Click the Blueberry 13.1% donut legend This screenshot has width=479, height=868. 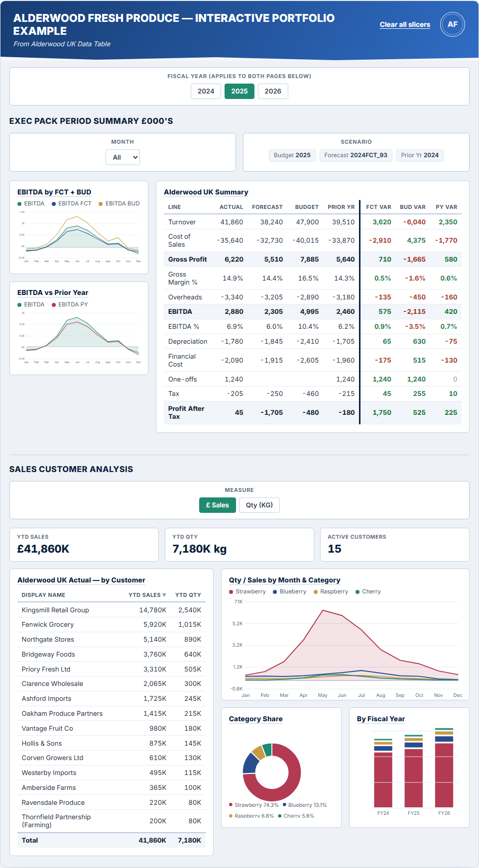click(304, 805)
